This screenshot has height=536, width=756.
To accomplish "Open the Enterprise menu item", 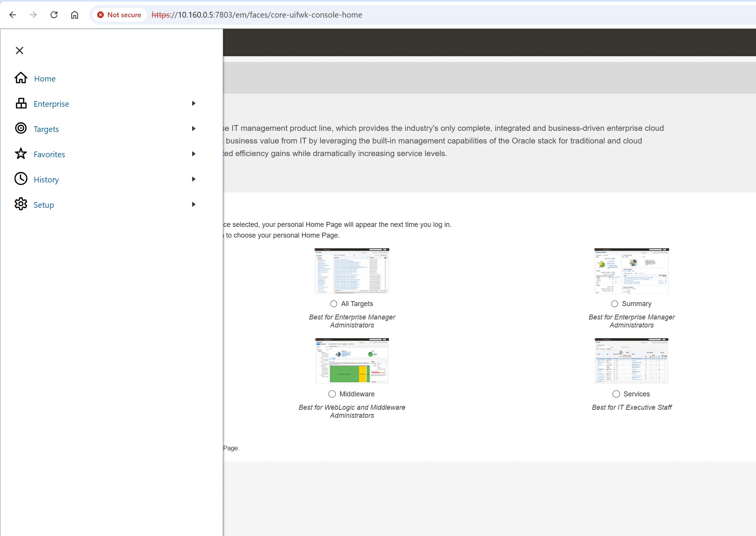I will tap(51, 104).
